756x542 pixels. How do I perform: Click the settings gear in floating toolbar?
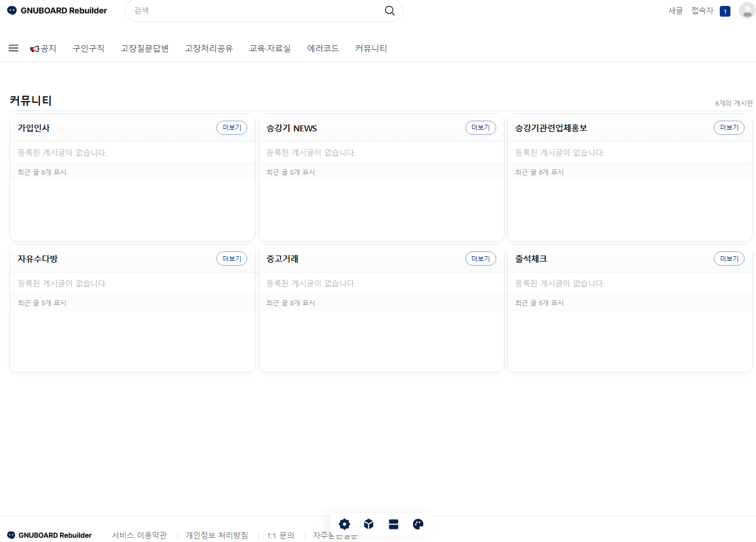pos(344,524)
